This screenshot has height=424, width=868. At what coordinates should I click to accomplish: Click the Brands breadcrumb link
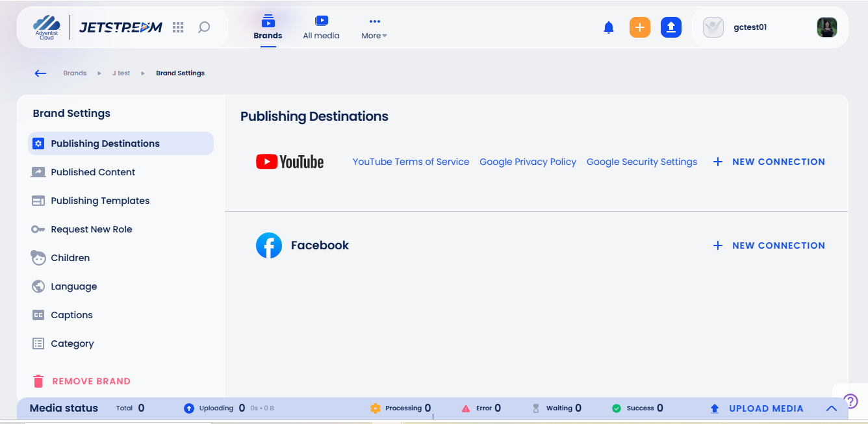pos(75,73)
